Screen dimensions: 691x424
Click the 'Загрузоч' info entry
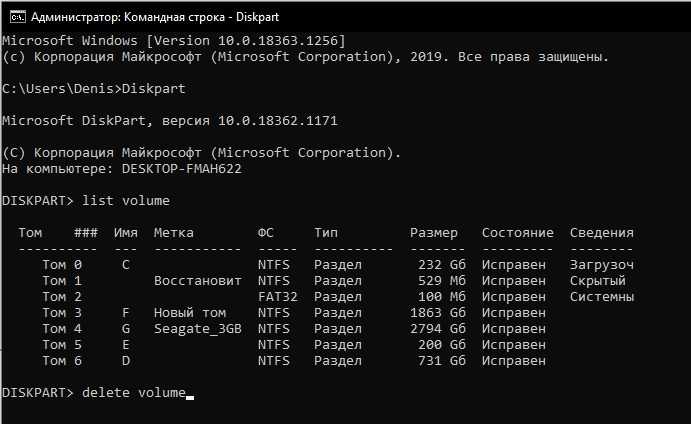[x=602, y=265]
